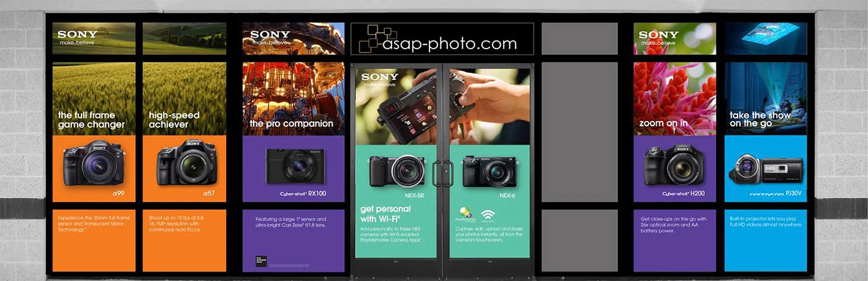
Task: Click 'Built-in projector lets you play' text
Action: click(x=766, y=221)
